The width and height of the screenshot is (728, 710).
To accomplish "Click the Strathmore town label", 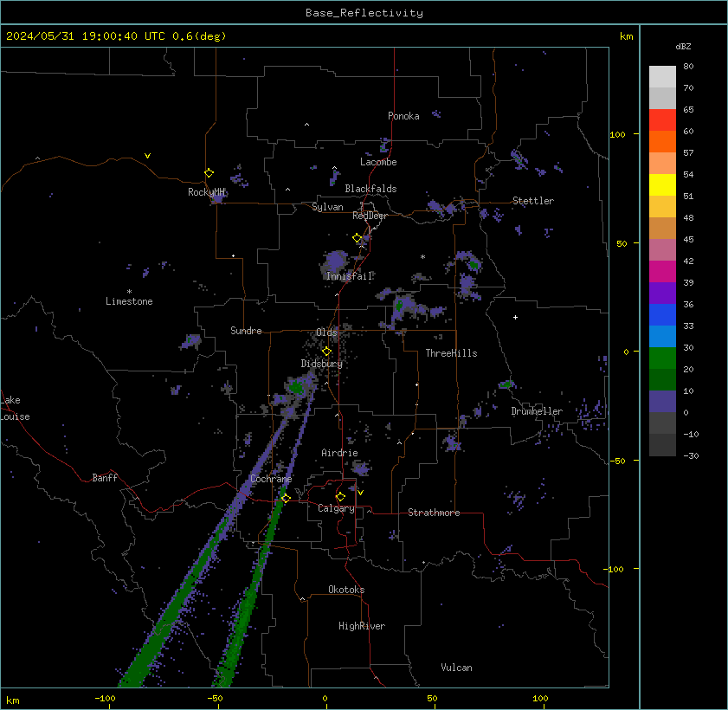I will pyautogui.click(x=434, y=513).
